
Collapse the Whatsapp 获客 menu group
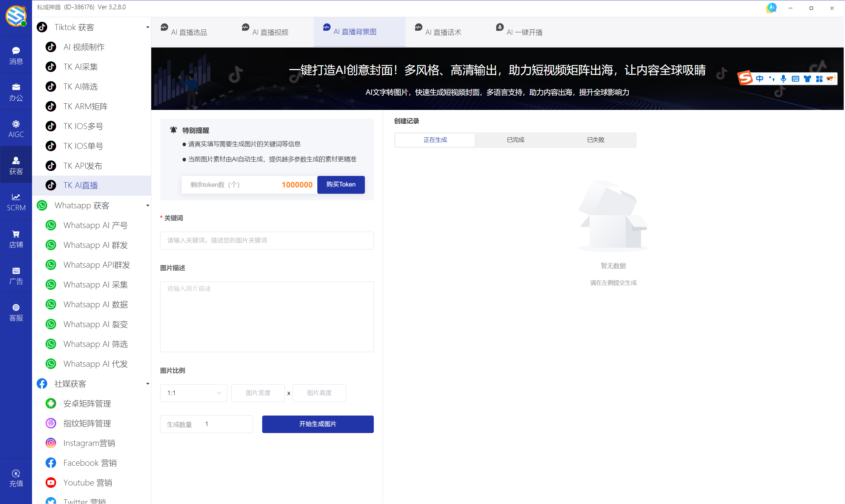click(148, 206)
